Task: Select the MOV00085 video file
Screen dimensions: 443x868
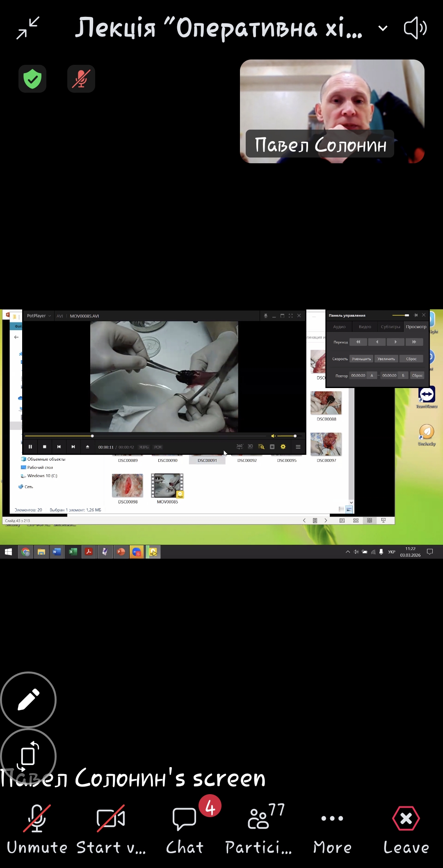Action: click(167, 489)
